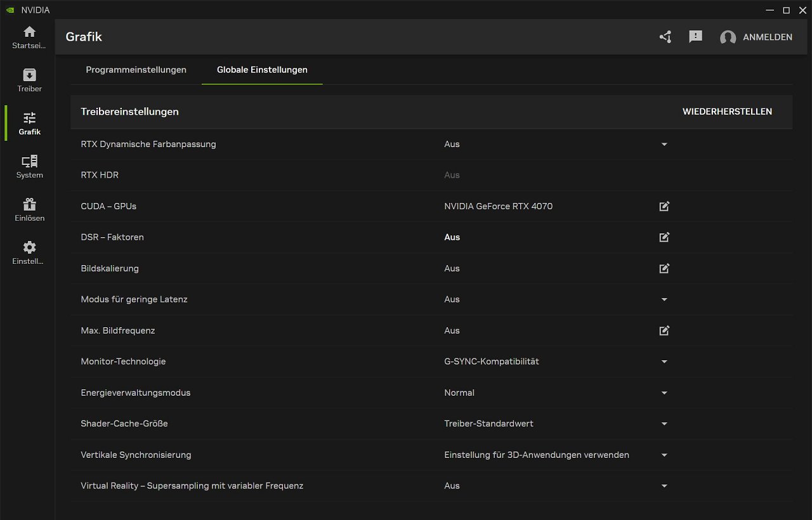This screenshot has height=520, width=812.
Task: Expand RTX Dynamische Farbanpassung dropdown arrow
Action: (664, 145)
